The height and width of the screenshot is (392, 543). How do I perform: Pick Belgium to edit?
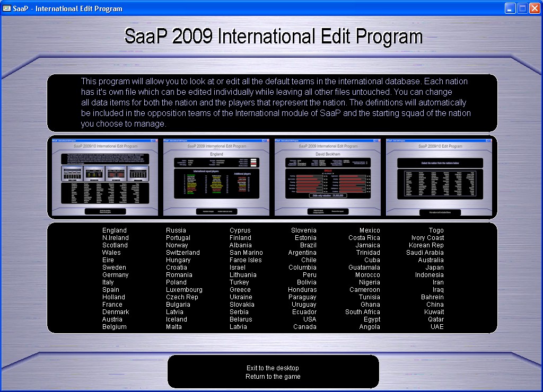click(x=115, y=327)
